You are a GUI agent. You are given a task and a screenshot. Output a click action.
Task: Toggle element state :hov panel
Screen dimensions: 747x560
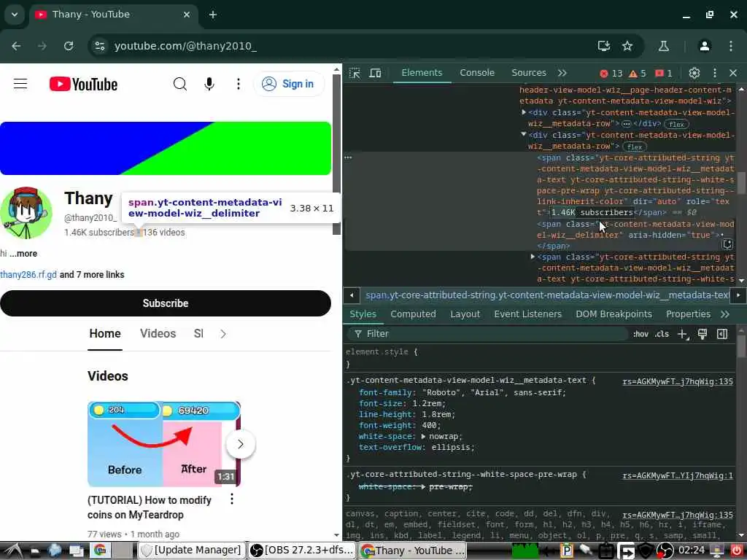(x=640, y=334)
